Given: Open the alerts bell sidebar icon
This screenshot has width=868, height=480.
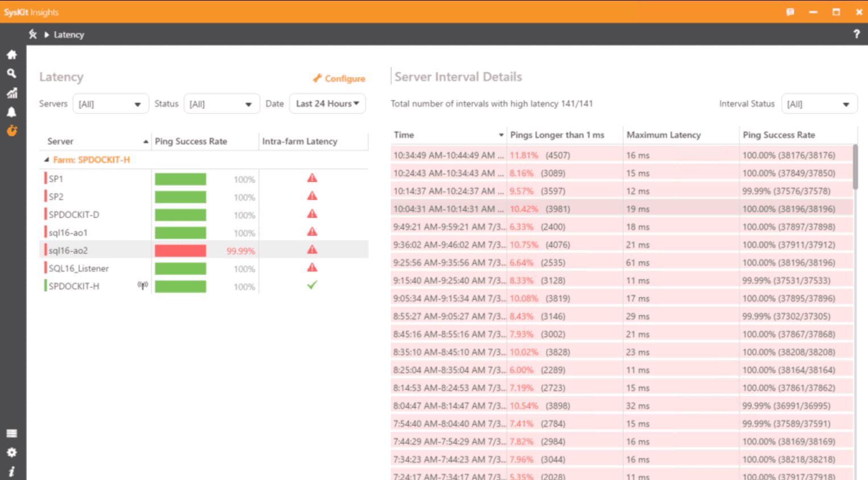Looking at the screenshot, I should 11,112.
